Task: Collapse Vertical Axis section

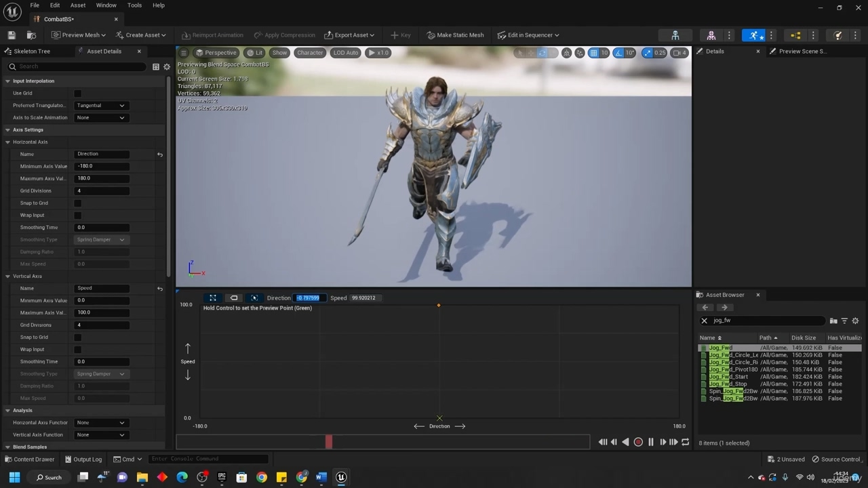Action: pyautogui.click(x=7, y=277)
